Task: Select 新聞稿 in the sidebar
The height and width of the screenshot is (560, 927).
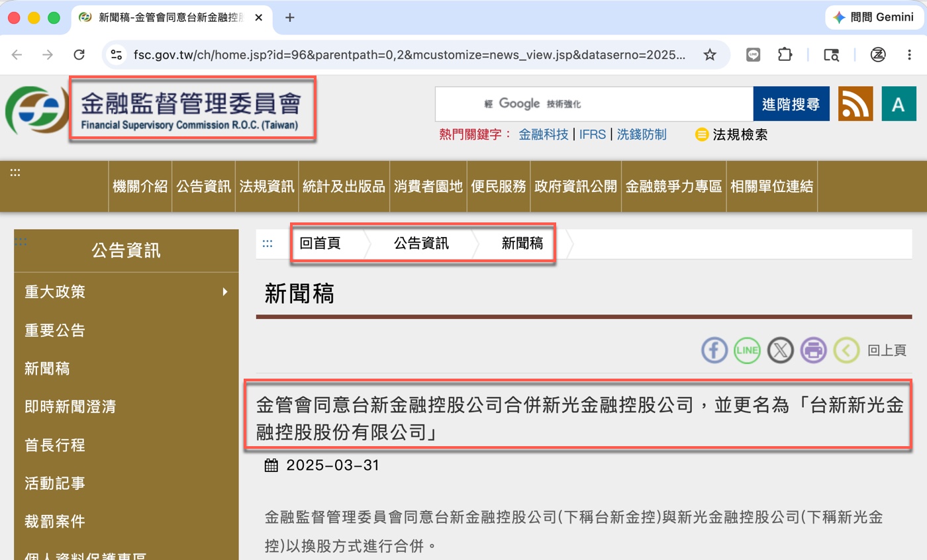Action: click(47, 369)
